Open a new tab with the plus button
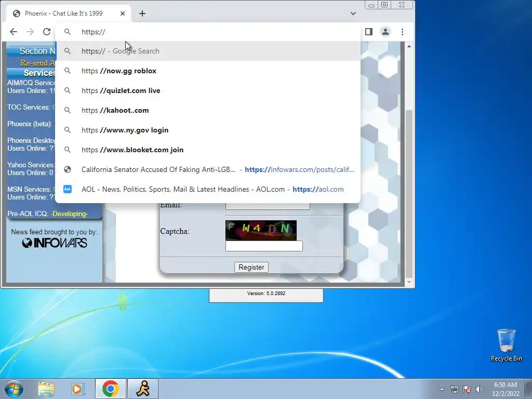This screenshot has width=532, height=399. pyautogui.click(x=142, y=14)
